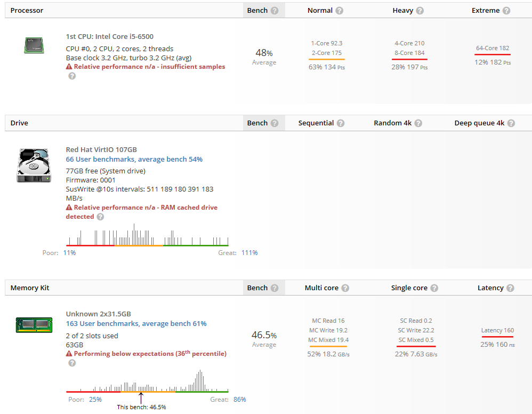Open 66 User benchmarks average bench 54% link
Screen dimensions: 532x414
(134, 160)
